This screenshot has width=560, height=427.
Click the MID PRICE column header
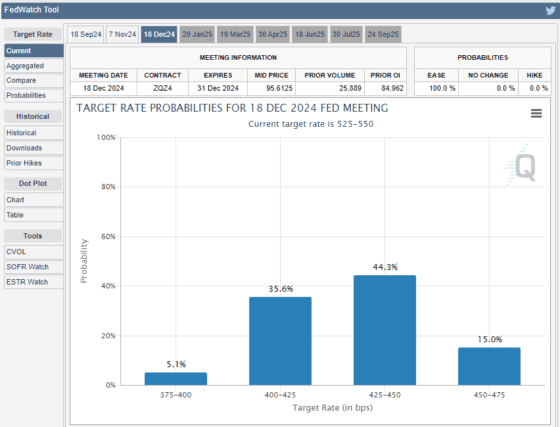tap(271, 75)
